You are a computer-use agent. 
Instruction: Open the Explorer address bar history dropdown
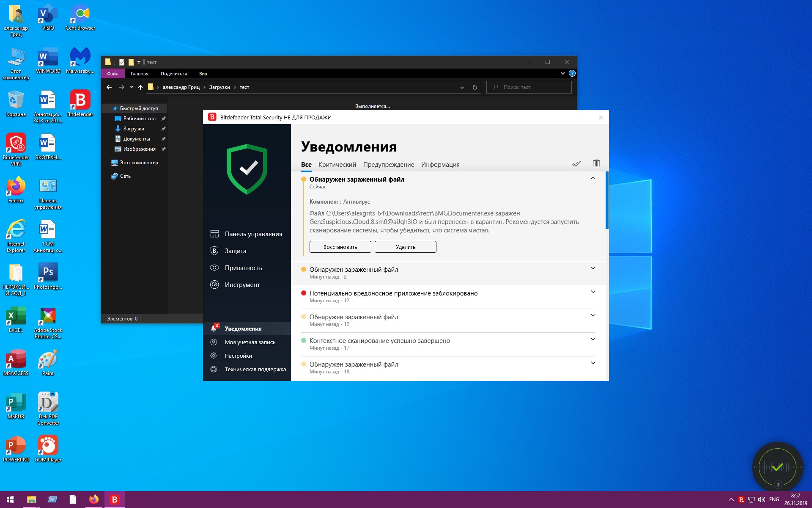coord(462,88)
